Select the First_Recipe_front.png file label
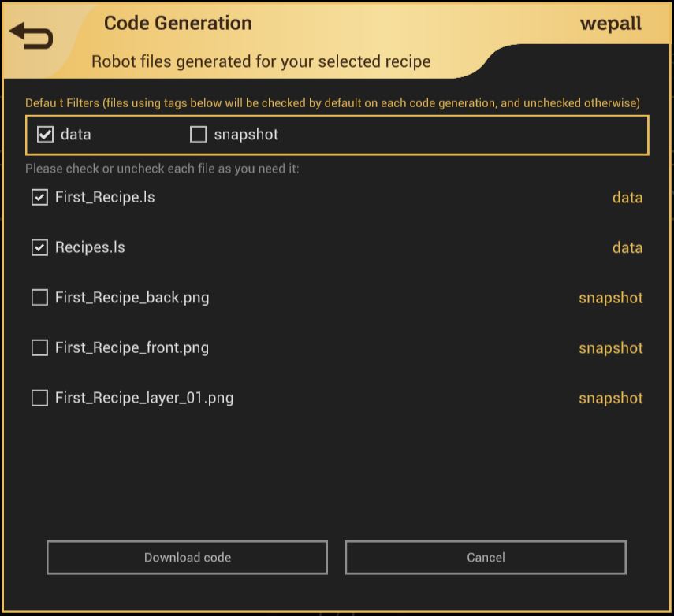 click(132, 348)
